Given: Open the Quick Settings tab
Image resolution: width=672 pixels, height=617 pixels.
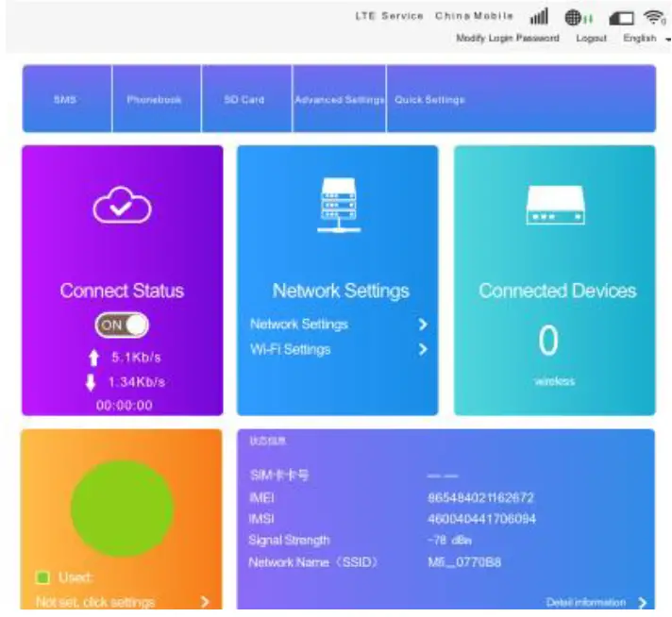Looking at the screenshot, I should tap(429, 99).
